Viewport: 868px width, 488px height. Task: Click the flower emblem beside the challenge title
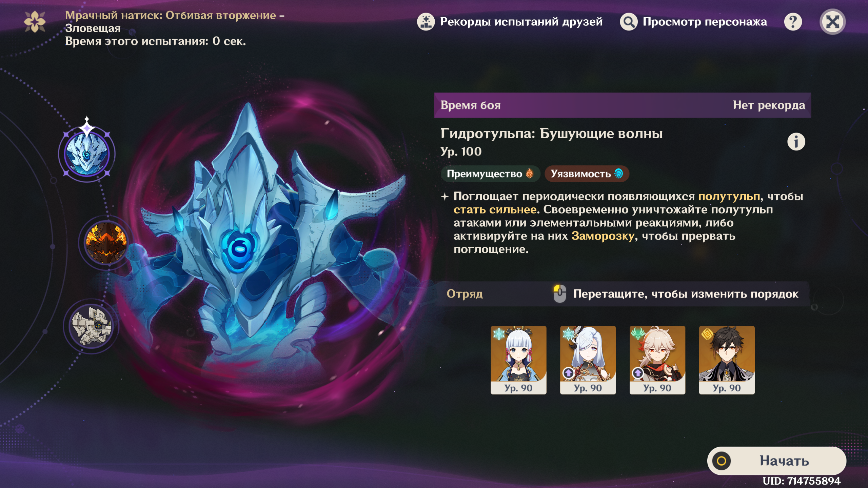point(35,22)
